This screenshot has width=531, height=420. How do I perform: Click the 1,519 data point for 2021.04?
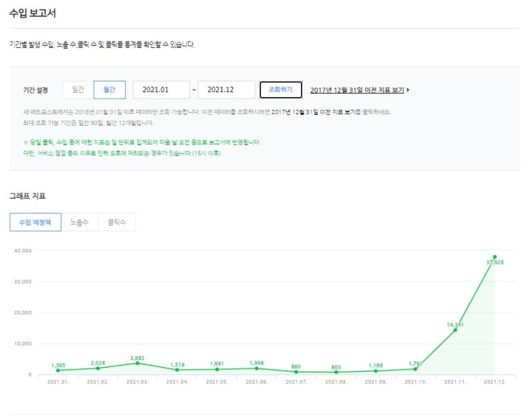(x=177, y=369)
